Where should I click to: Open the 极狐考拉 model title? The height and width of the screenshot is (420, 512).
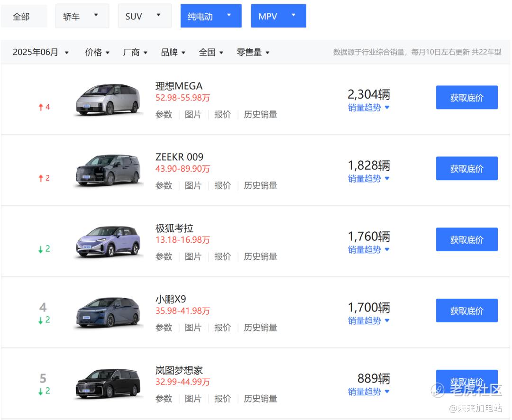click(174, 228)
